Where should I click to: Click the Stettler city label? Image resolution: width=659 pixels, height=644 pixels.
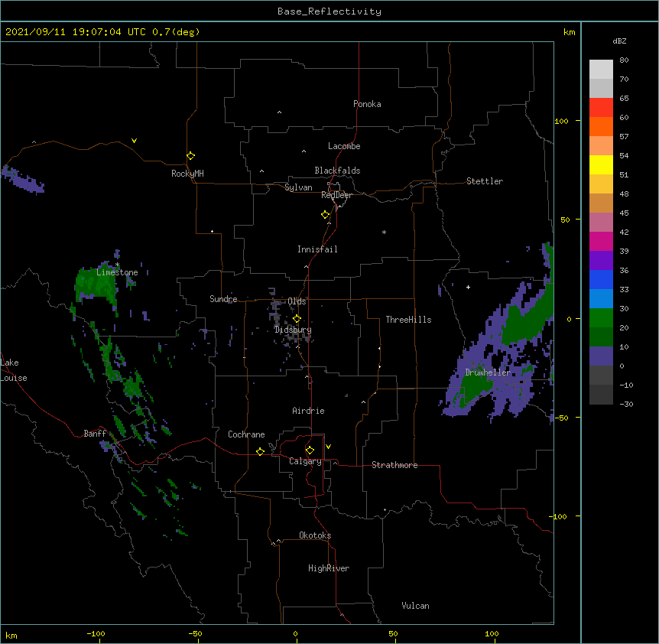tap(485, 181)
